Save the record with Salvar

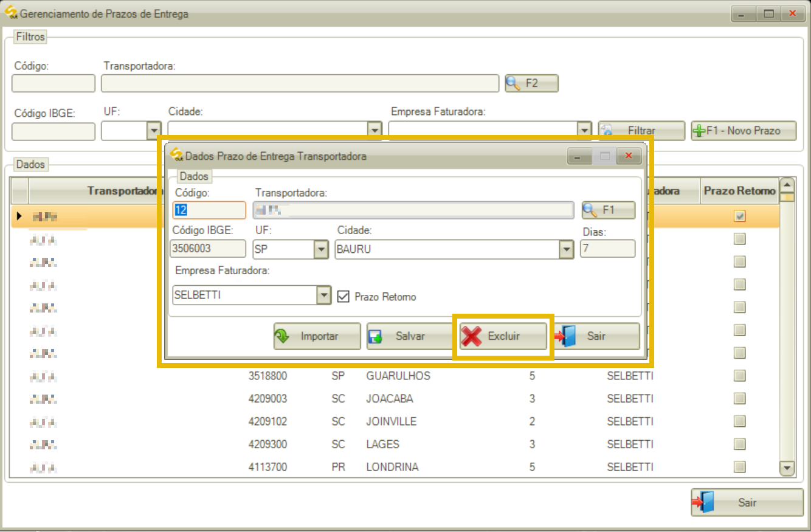click(x=410, y=336)
